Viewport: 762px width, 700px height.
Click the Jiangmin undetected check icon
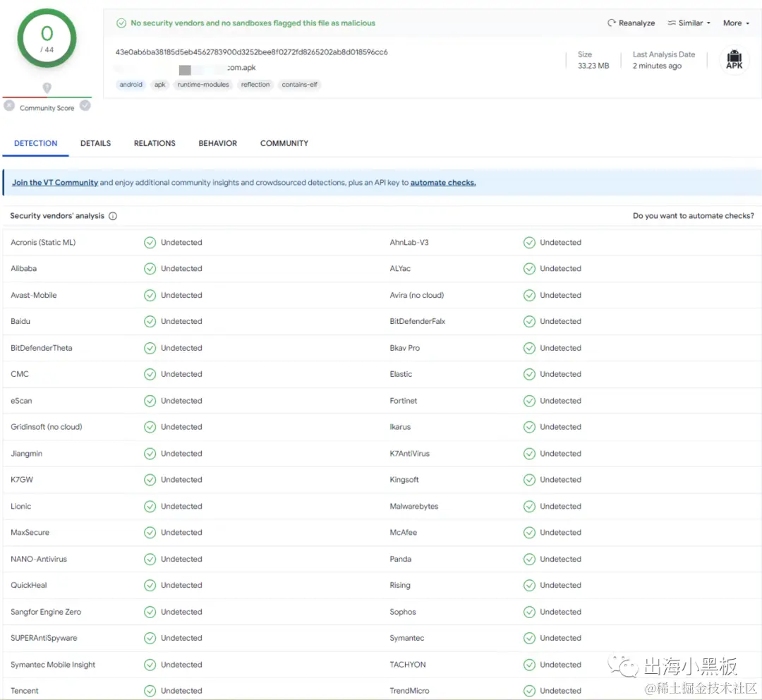[150, 454]
